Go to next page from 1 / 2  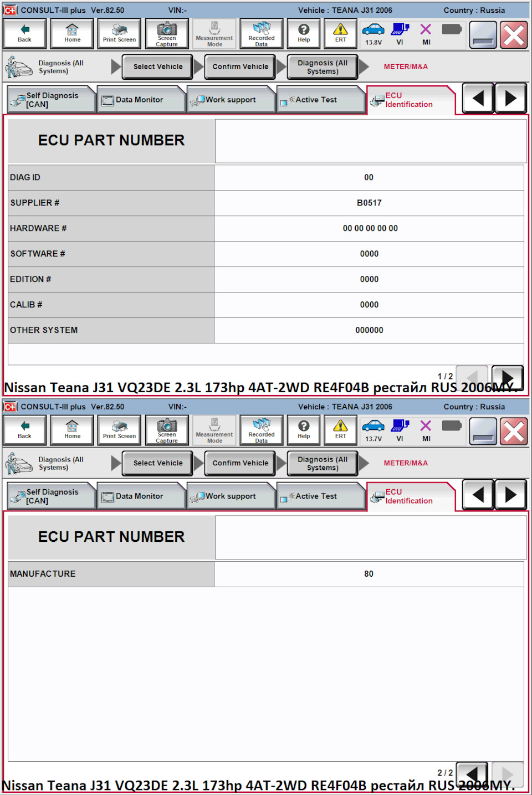click(507, 378)
